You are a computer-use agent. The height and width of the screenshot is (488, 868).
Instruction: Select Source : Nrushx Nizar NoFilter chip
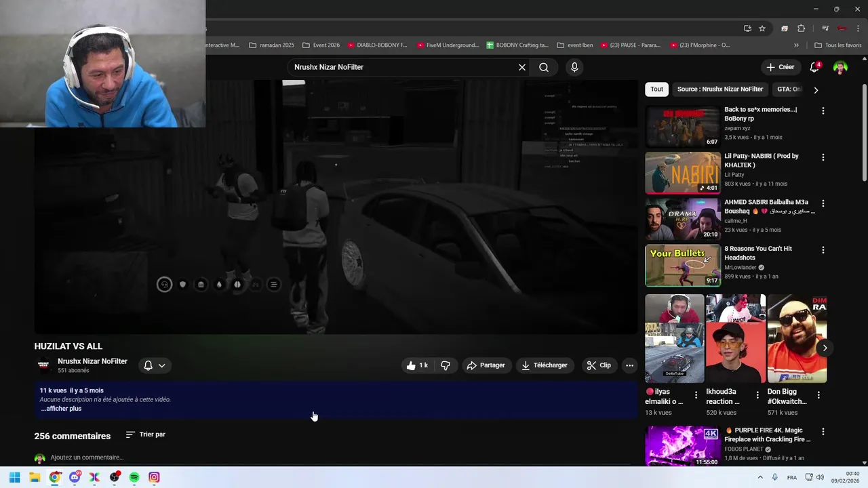coord(720,89)
